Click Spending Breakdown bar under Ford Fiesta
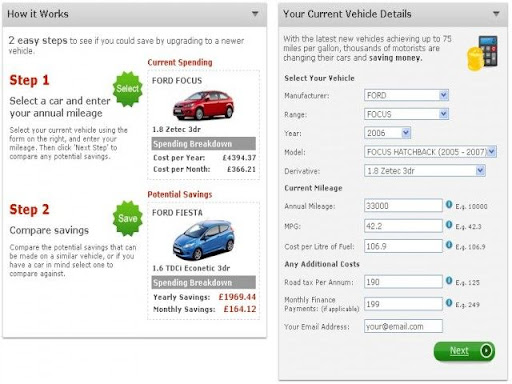This screenshot has width=512, height=384. click(204, 282)
